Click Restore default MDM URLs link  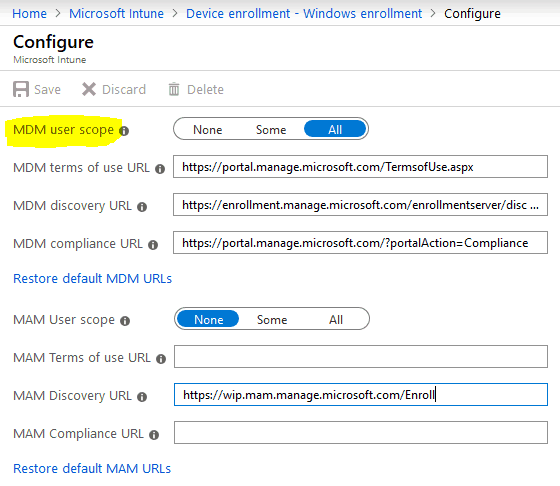point(92,279)
